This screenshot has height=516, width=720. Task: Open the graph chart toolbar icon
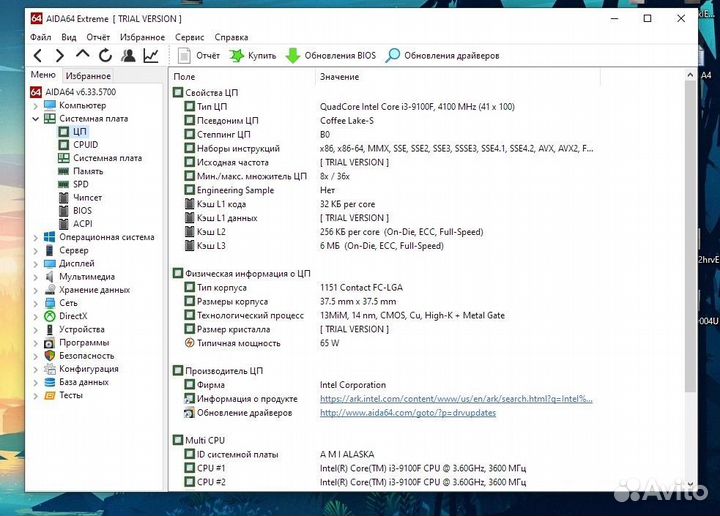151,56
